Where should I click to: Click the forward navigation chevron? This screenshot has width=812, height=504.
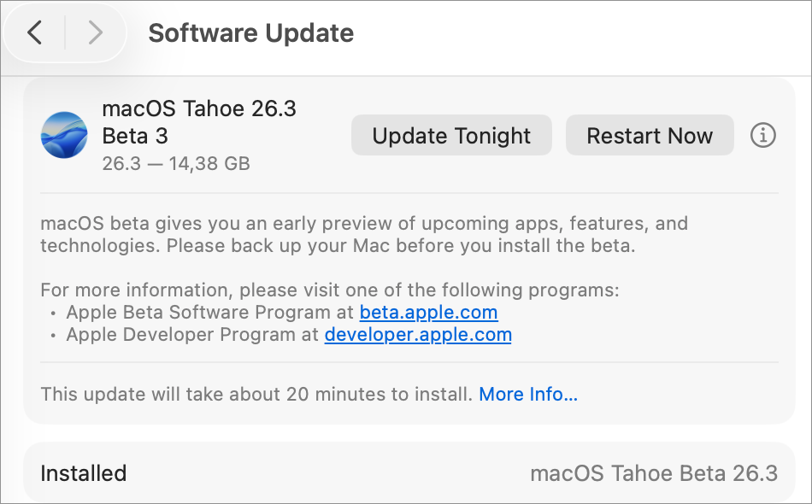point(95,33)
